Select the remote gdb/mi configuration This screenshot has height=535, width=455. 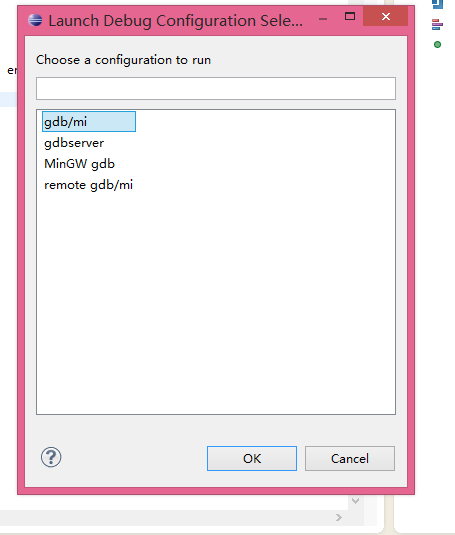[x=88, y=185]
